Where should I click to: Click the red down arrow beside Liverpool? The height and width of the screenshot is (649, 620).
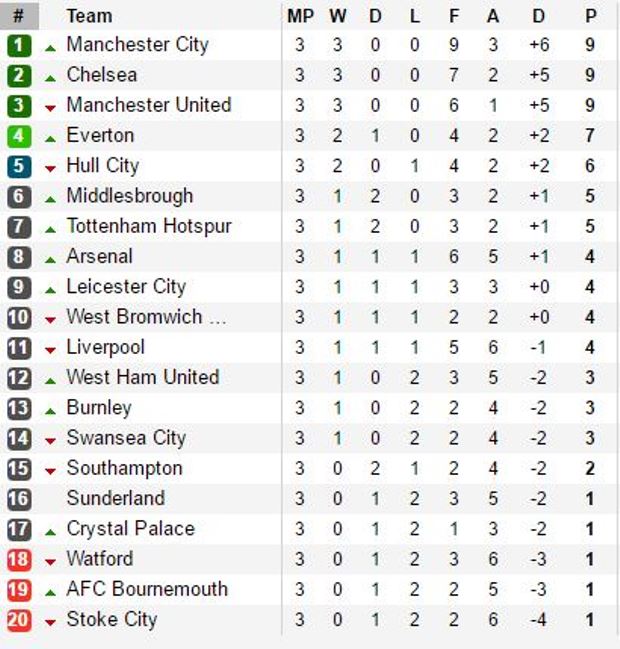[x=51, y=350]
